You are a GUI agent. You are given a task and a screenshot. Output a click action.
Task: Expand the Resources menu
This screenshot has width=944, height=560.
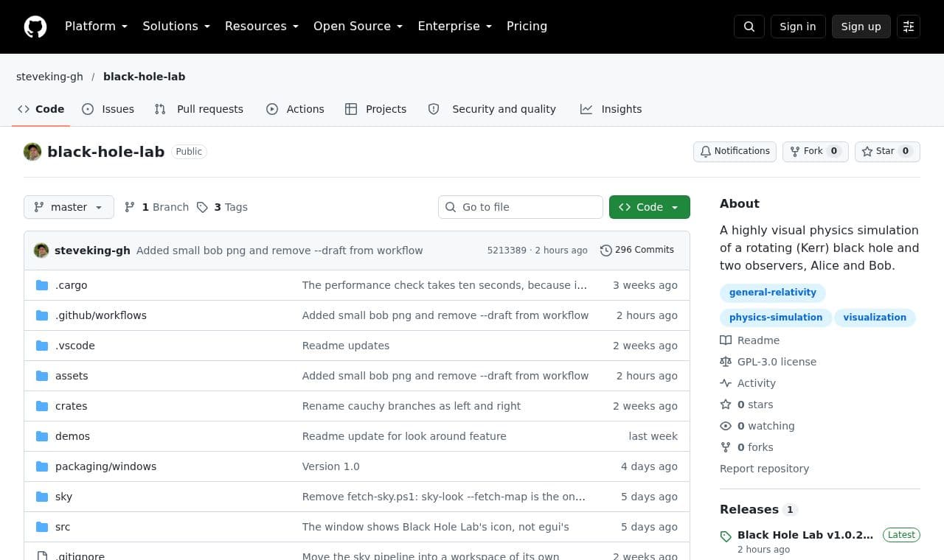pyautogui.click(x=262, y=27)
